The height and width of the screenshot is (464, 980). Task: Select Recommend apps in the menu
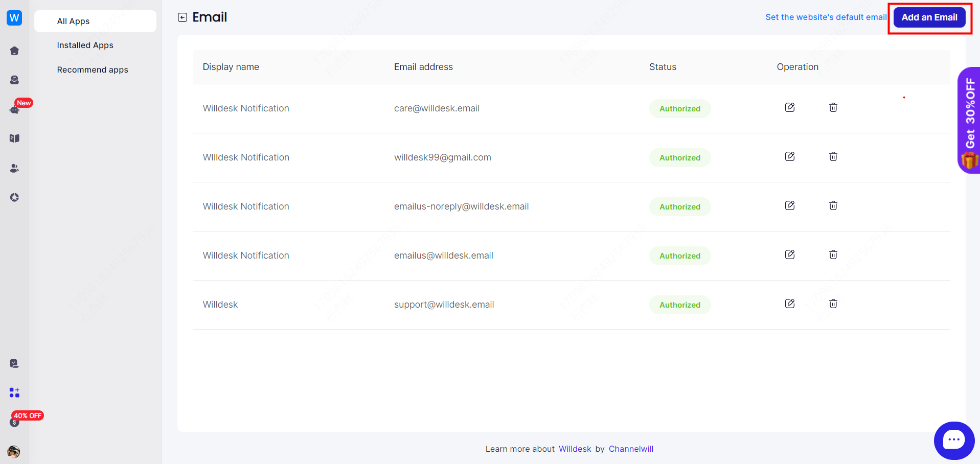coord(93,69)
